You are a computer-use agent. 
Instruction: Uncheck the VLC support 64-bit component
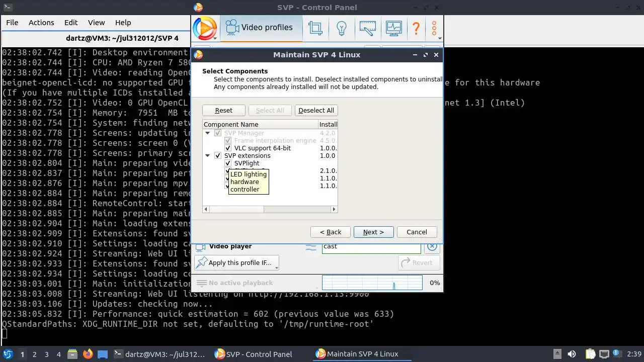[x=228, y=148]
